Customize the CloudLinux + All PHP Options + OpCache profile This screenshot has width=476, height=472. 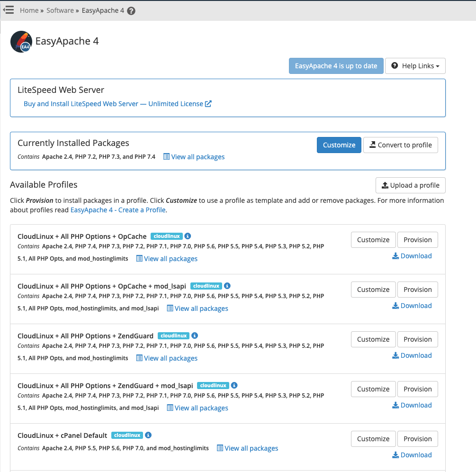click(373, 240)
